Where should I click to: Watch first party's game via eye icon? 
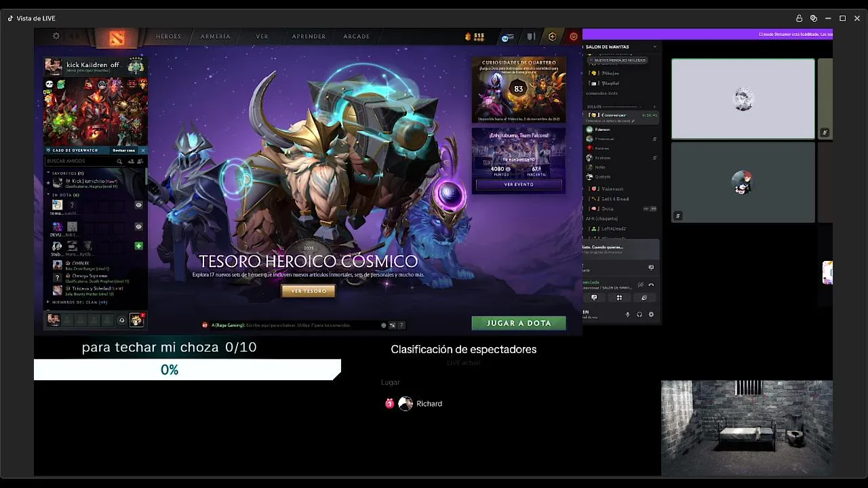(138, 205)
